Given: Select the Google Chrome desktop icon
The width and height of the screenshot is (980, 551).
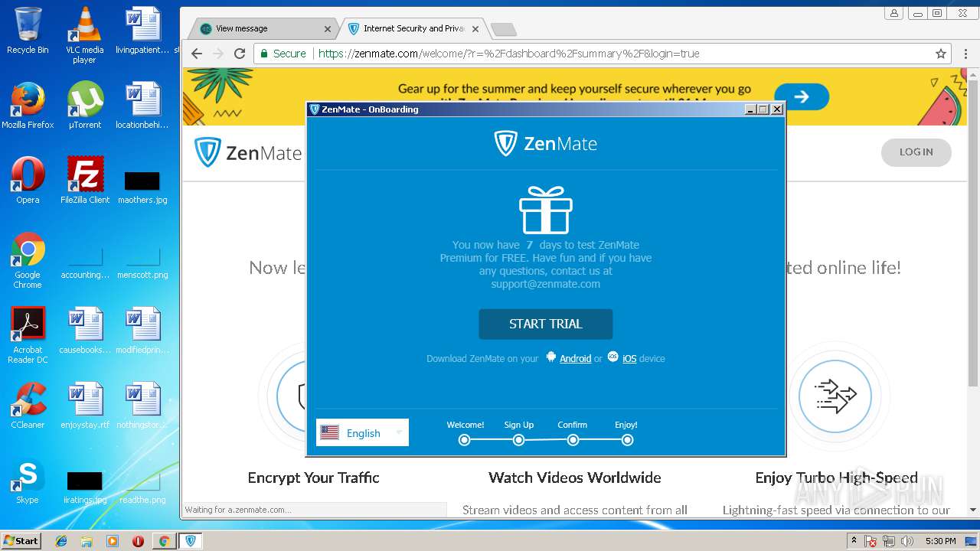Looking at the screenshot, I should click(28, 261).
